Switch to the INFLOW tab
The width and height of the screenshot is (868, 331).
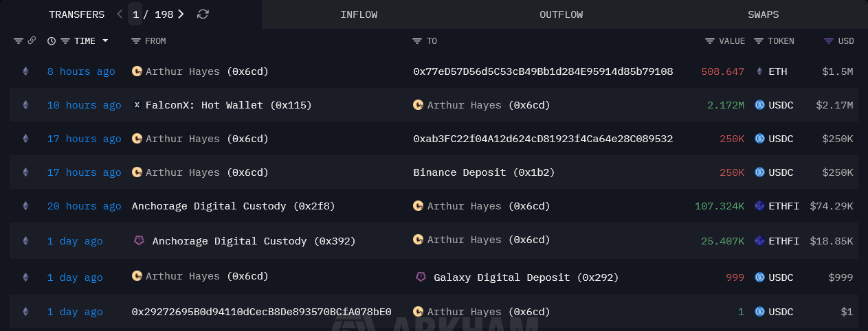pyautogui.click(x=359, y=14)
